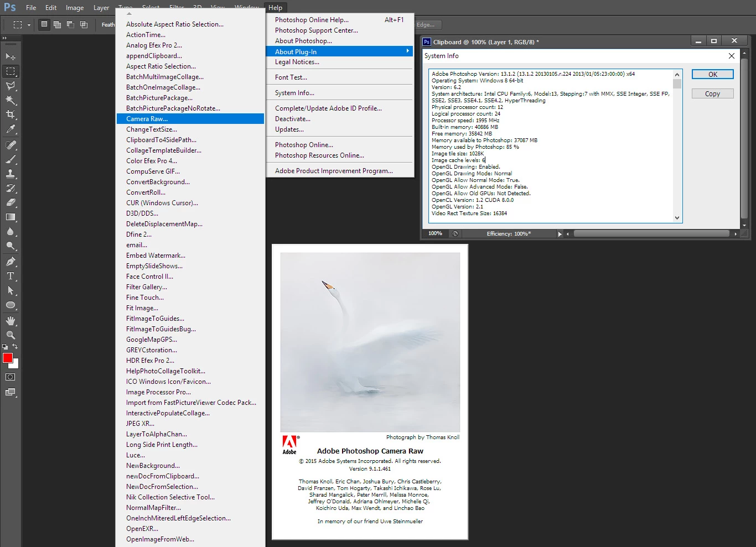Close the System Info dialog
Screen dimensions: 756x547
tap(732, 56)
